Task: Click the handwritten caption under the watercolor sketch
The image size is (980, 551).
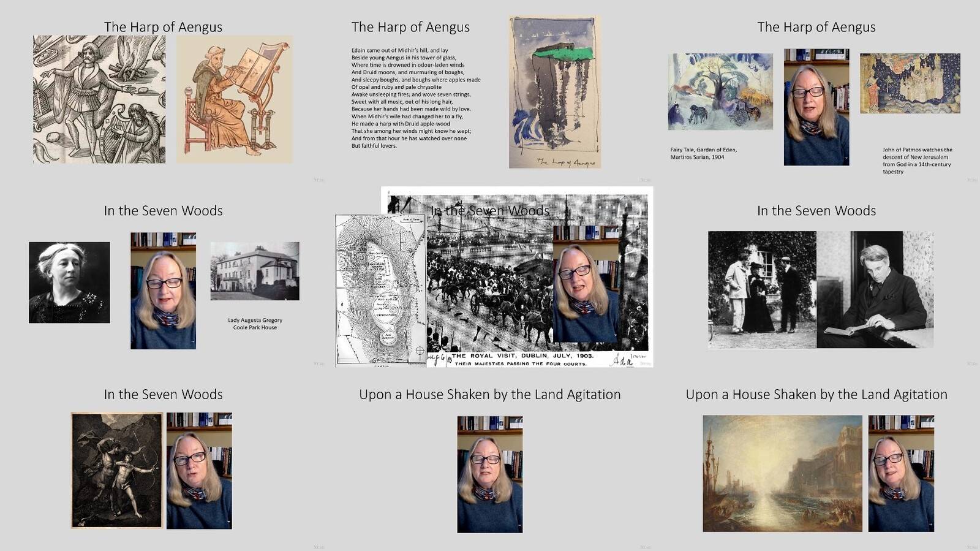Action: 566,162
